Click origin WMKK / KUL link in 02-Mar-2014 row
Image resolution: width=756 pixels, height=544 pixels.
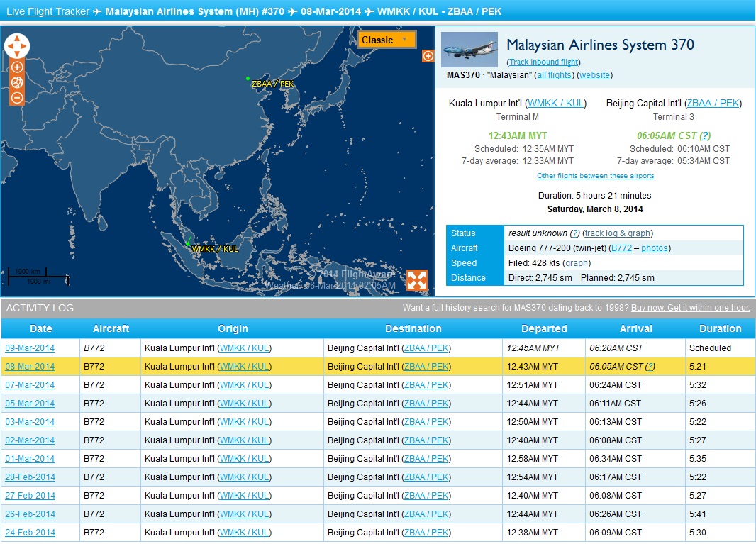245,440
